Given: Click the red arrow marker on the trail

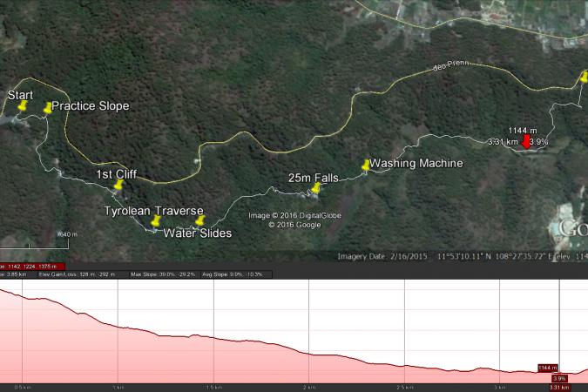Looking at the screenshot, I should click(525, 144).
